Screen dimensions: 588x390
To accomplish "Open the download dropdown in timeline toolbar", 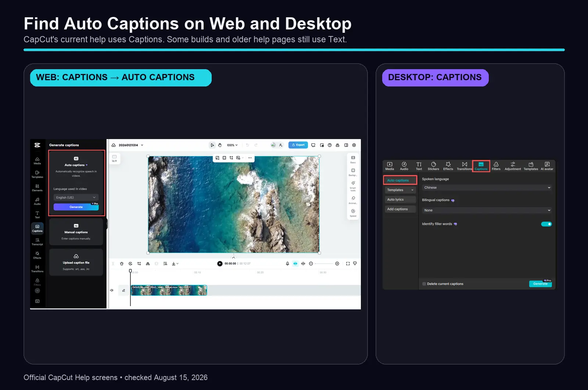I will tap(175, 263).
